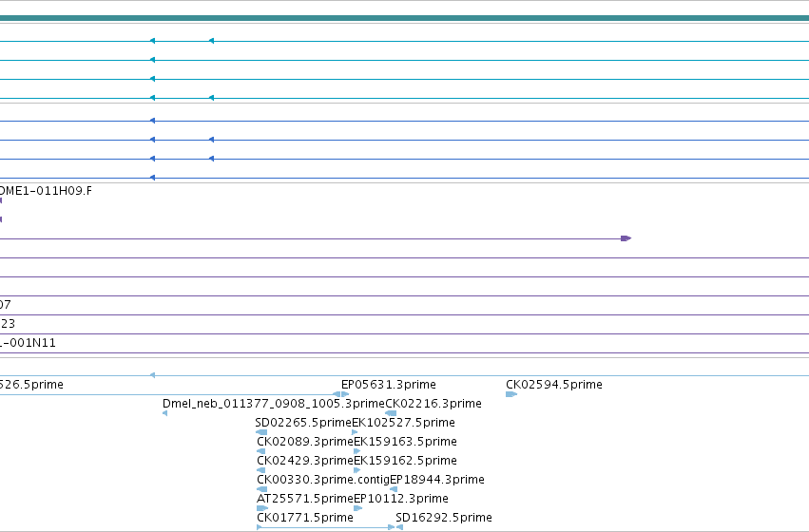Select the purple right-pointing feature arrowhead
The image size is (809, 532).
(x=626, y=238)
